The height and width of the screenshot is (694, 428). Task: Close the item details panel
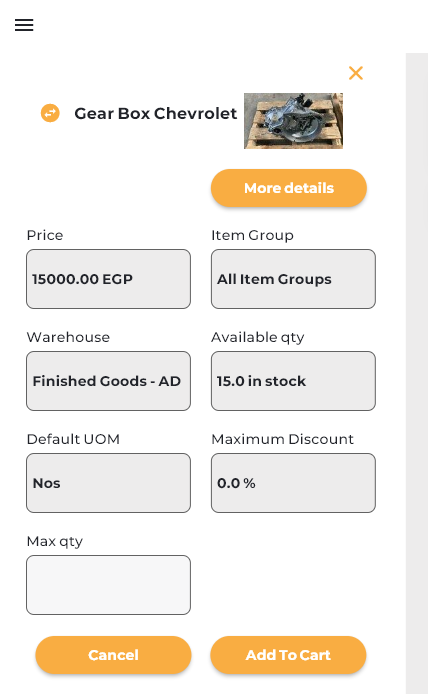pos(356,73)
